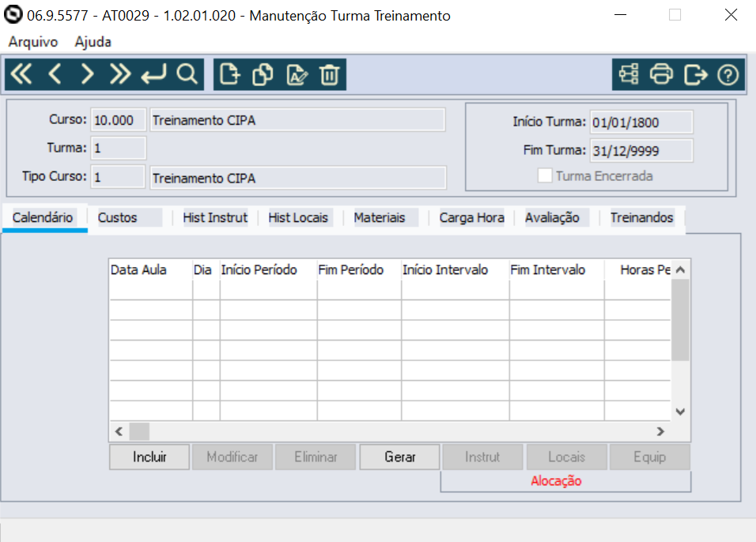Image resolution: width=756 pixels, height=542 pixels.
Task: Edit the record with the pencil-page icon
Action: click(295, 73)
